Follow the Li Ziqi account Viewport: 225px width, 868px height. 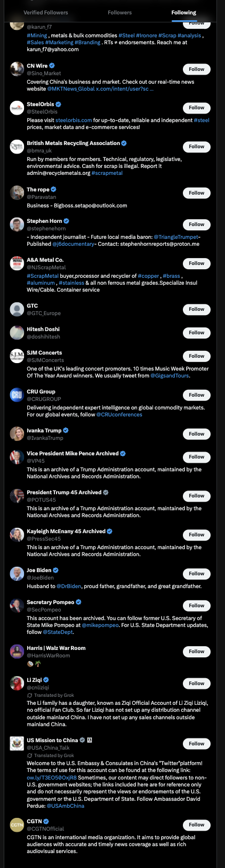pyautogui.click(x=196, y=684)
